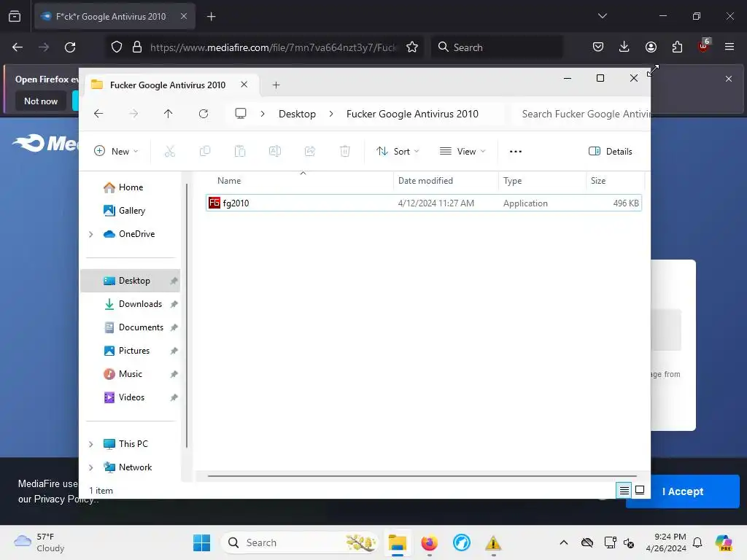This screenshot has width=747, height=560.
Task: Toggle the Details pane button
Action: point(611,152)
